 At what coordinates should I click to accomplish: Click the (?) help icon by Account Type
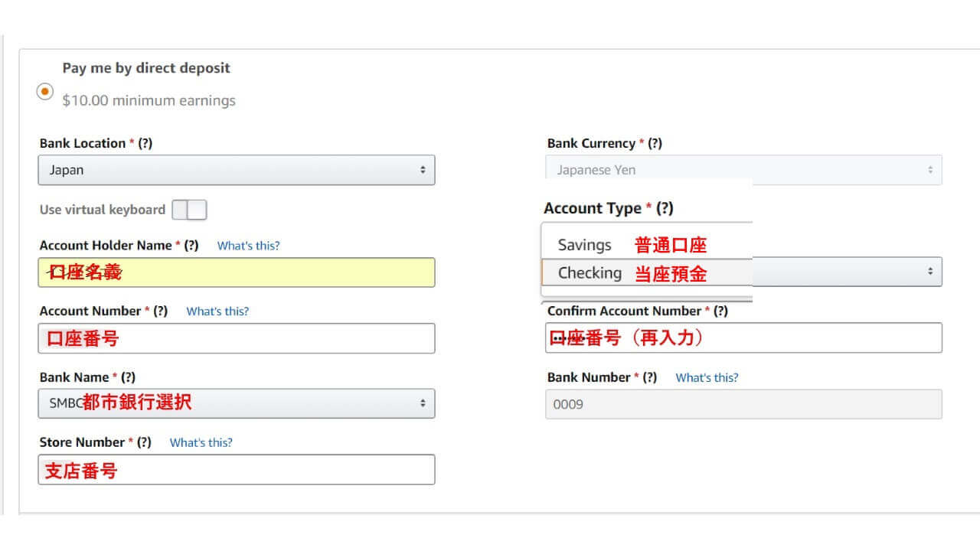click(665, 208)
